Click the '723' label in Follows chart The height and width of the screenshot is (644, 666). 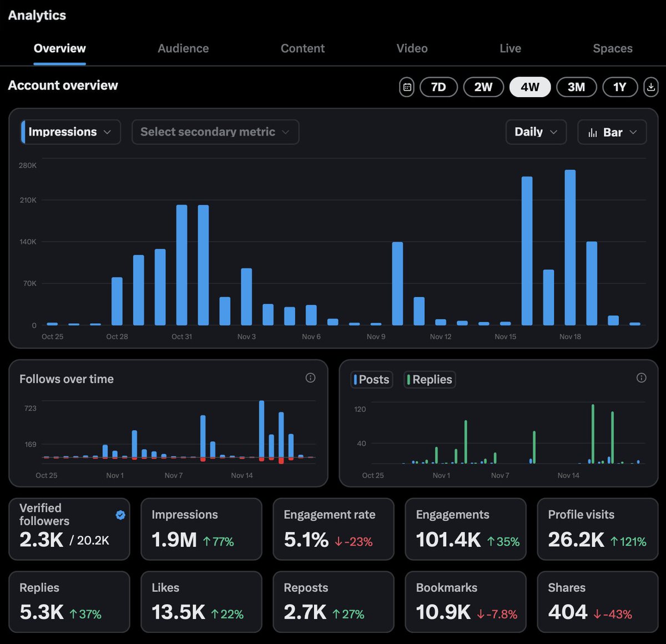coord(30,408)
